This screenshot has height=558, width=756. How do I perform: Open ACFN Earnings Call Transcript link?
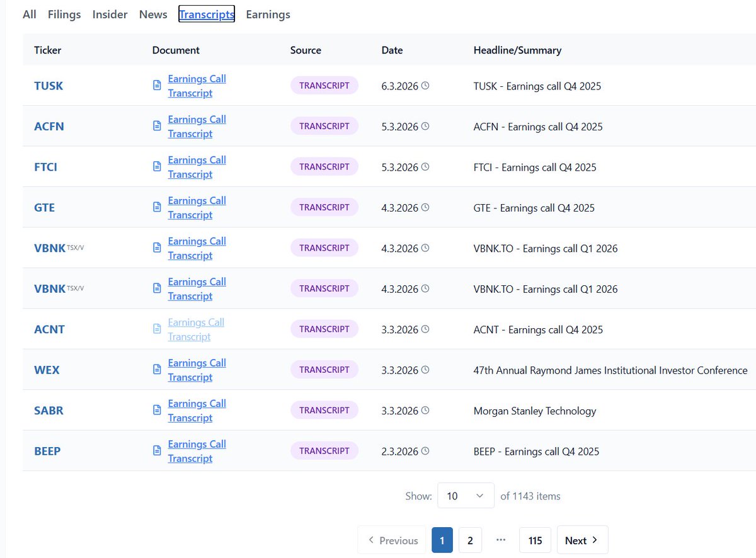[197, 126]
